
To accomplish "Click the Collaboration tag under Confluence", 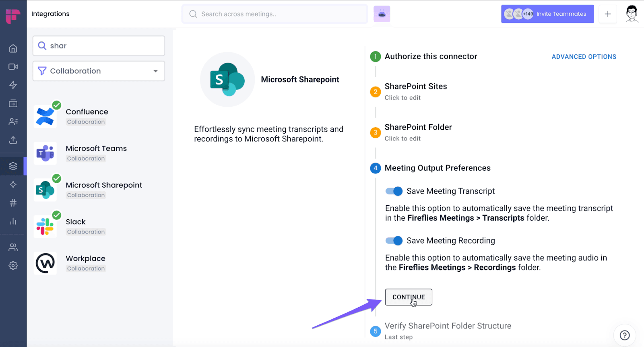I will [86, 122].
